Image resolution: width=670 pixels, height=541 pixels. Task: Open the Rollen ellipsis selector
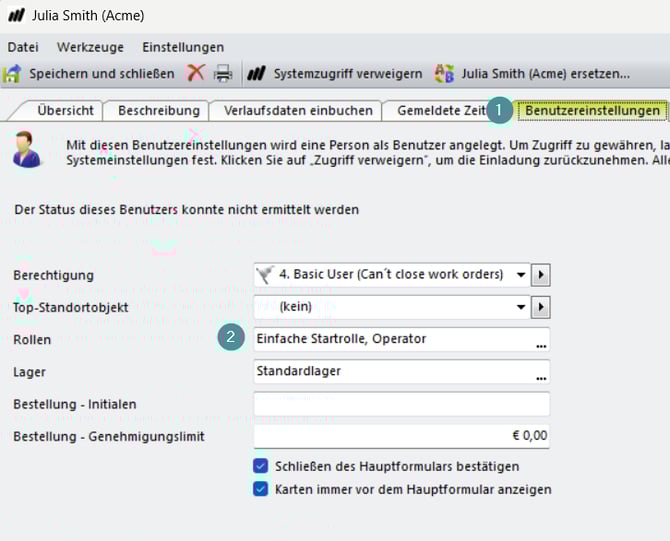pyautogui.click(x=541, y=345)
